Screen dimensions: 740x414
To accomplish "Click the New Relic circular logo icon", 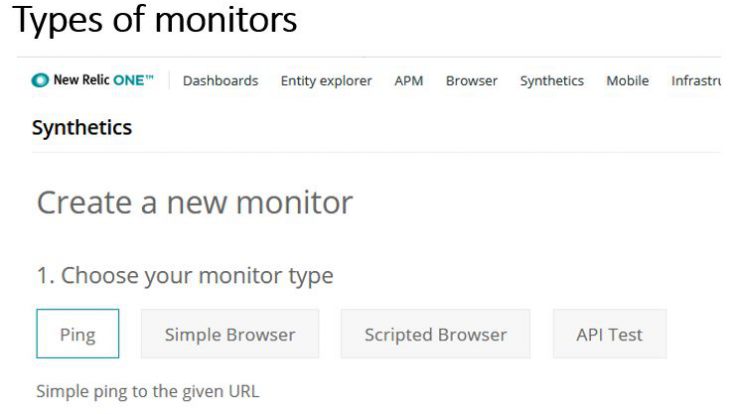I will 40,80.
